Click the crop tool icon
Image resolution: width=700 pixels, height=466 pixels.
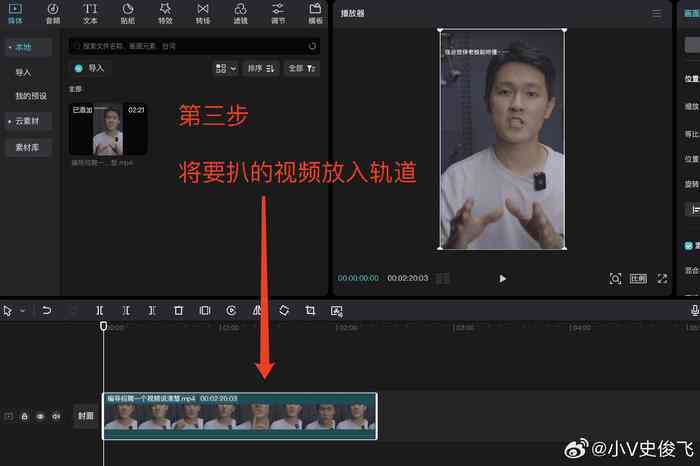(x=310, y=310)
